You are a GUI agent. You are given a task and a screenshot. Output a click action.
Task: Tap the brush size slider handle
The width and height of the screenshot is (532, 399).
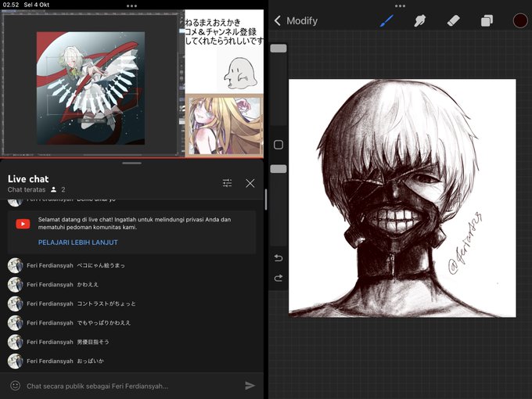click(279, 49)
